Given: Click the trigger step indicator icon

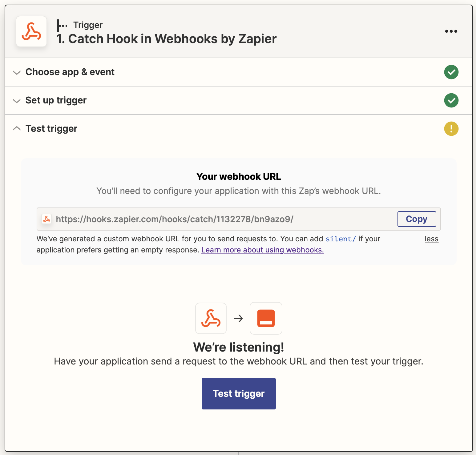Looking at the screenshot, I should pos(62,25).
